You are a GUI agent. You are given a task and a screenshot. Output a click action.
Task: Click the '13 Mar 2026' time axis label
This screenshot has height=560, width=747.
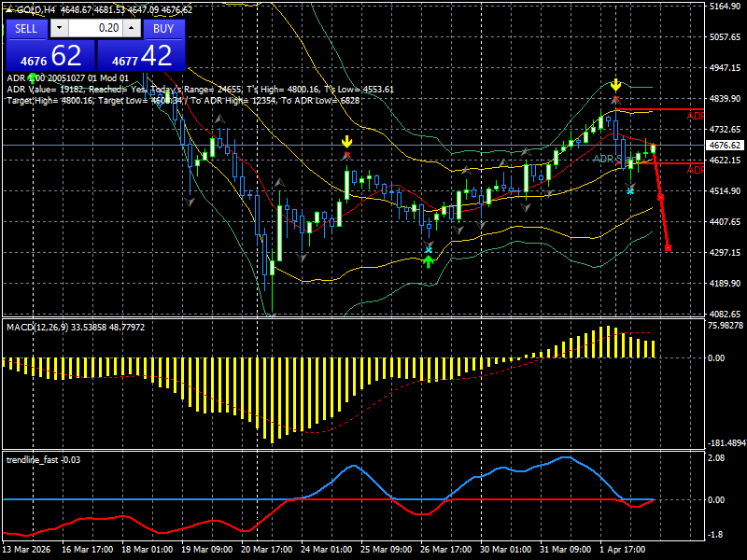(x=27, y=549)
